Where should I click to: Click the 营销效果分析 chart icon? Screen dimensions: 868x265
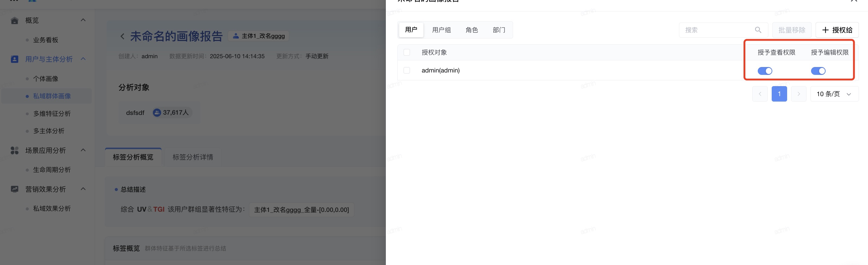click(x=15, y=189)
